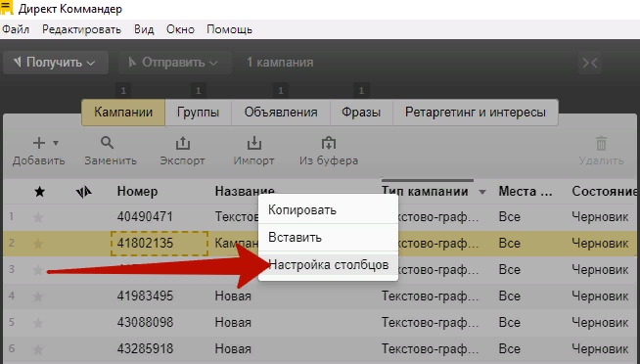Viewport: 640px width, 364px height.
Task: Open the Редактировать menu
Action: [81, 29]
